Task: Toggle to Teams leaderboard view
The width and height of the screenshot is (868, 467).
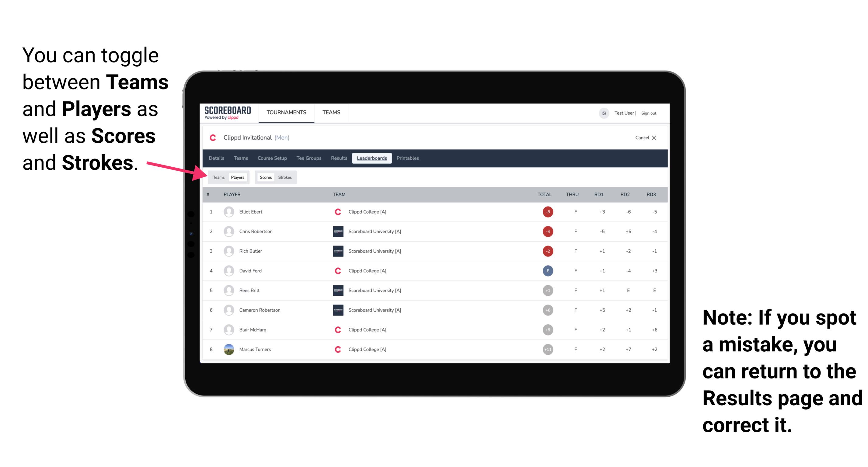Action: click(x=218, y=177)
